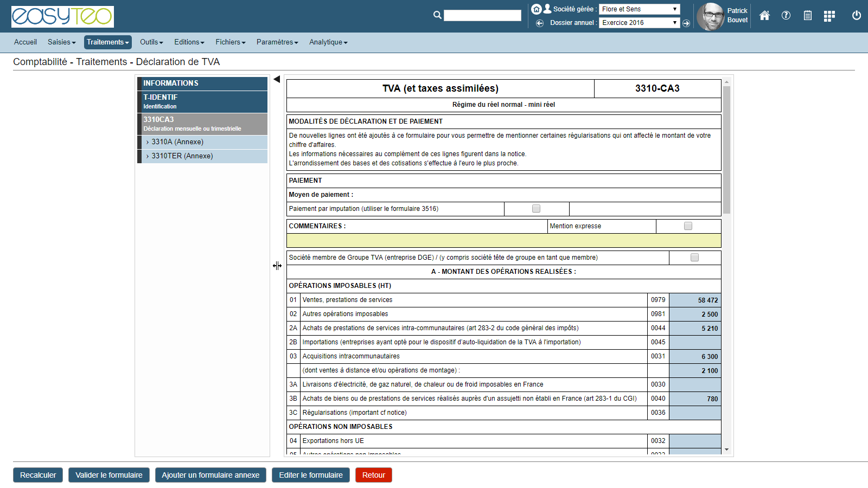Go to next annual folder arrow

(x=686, y=23)
